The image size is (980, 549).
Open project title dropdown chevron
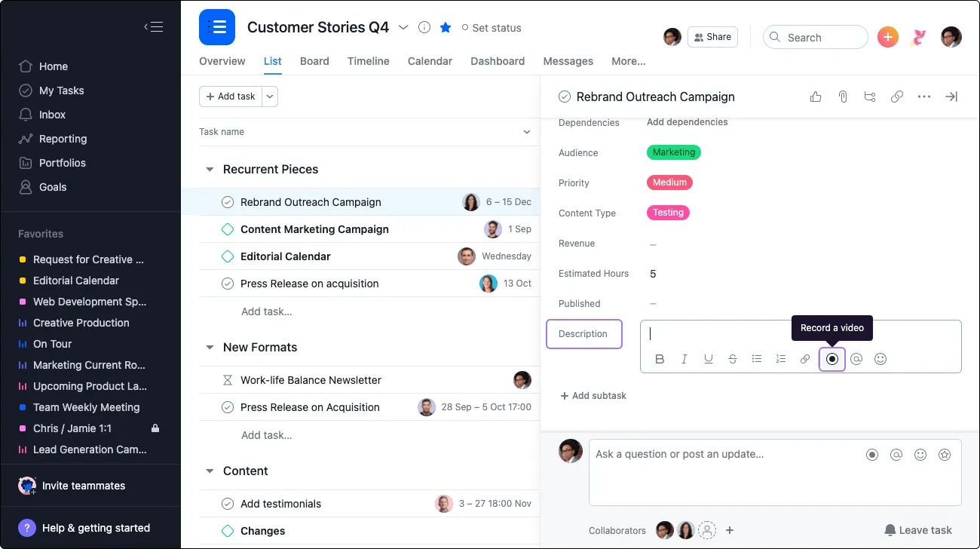click(403, 28)
